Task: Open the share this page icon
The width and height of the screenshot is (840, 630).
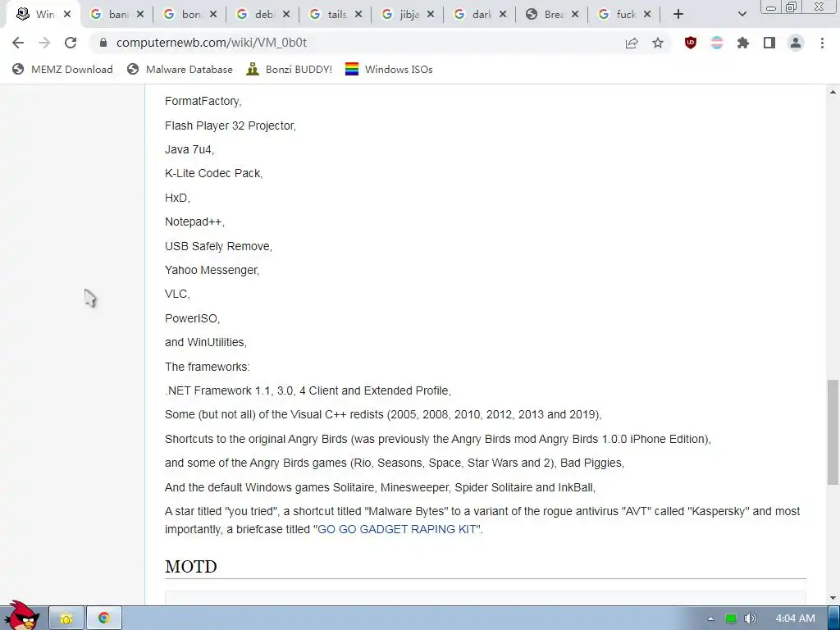Action: [x=632, y=43]
